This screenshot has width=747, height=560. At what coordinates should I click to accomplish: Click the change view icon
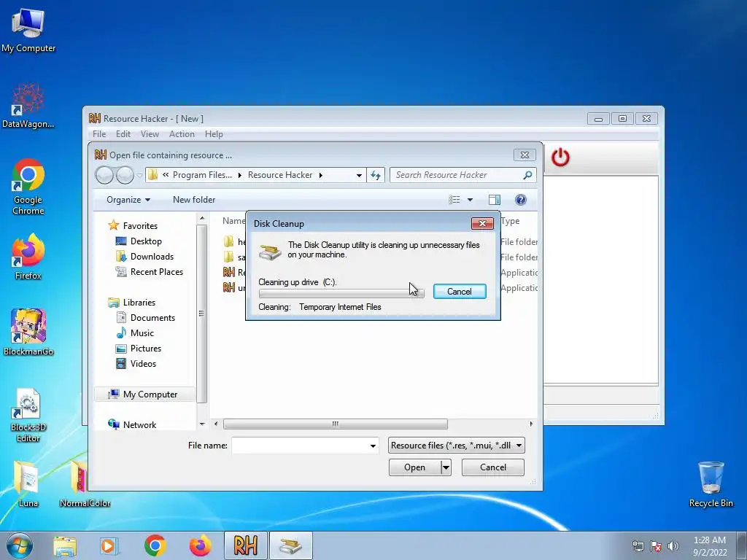(x=454, y=200)
